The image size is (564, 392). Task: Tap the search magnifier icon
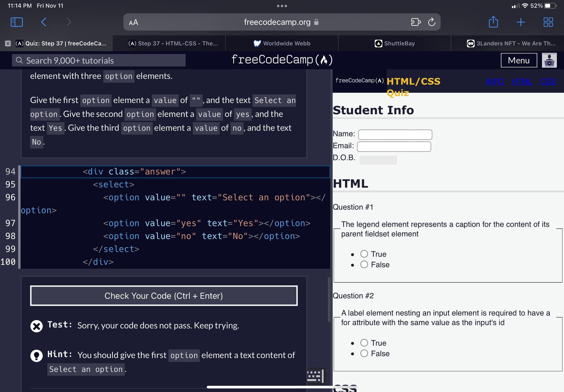tap(19, 60)
